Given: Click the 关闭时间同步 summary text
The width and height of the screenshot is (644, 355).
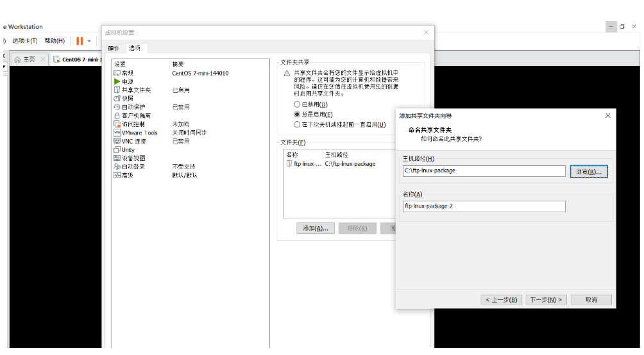Looking at the screenshot, I should click(189, 133).
